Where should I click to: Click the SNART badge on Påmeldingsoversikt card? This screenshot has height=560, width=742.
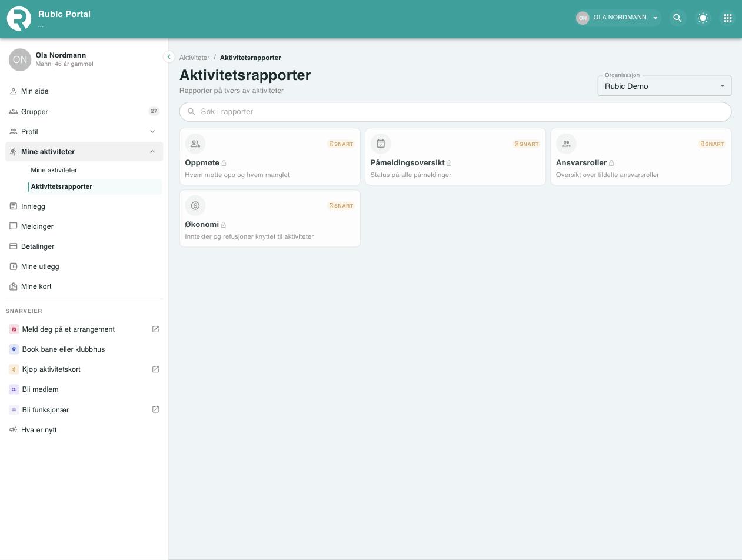coord(527,144)
